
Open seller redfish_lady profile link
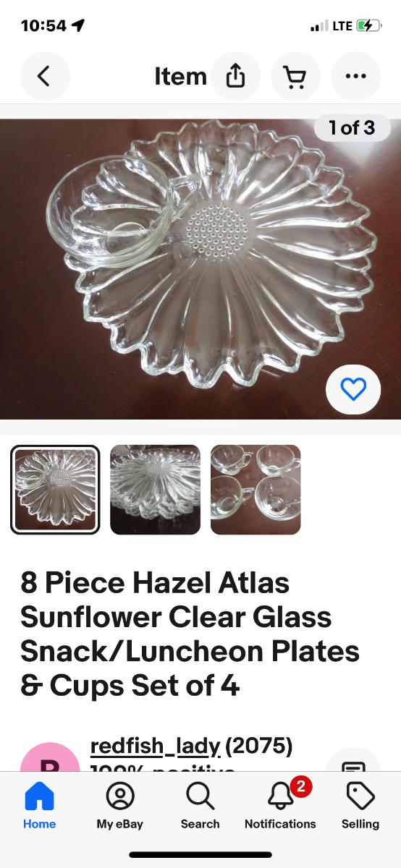156,746
